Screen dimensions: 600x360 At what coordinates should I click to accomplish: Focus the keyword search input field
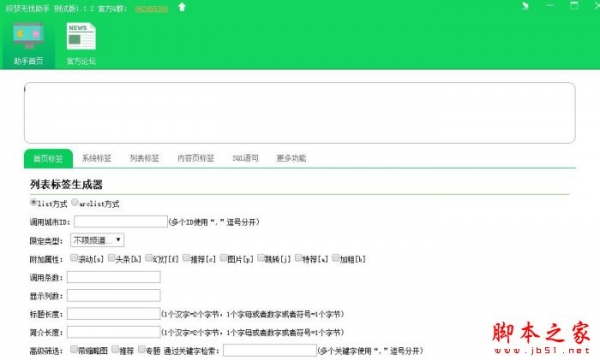270,350
